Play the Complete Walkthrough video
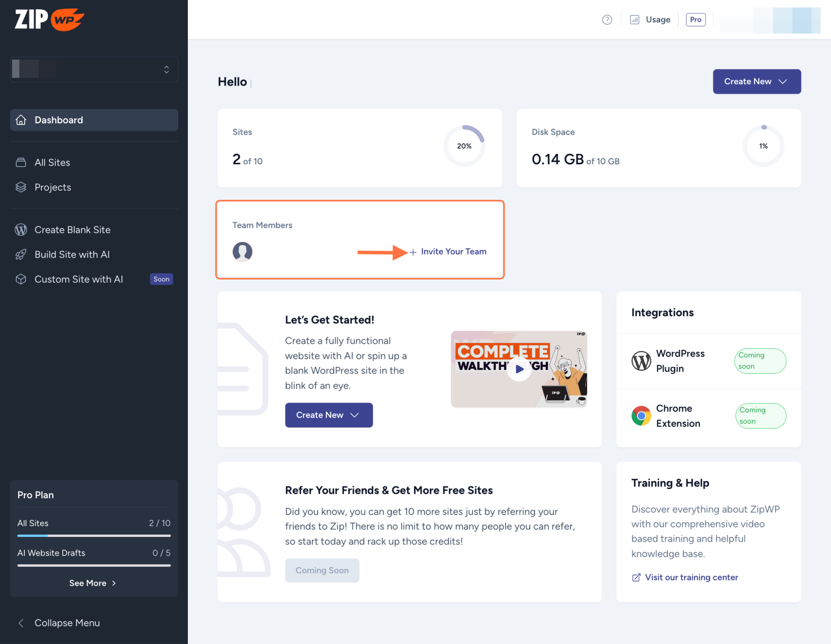Viewport: 831px width, 644px height. (519, 369)
